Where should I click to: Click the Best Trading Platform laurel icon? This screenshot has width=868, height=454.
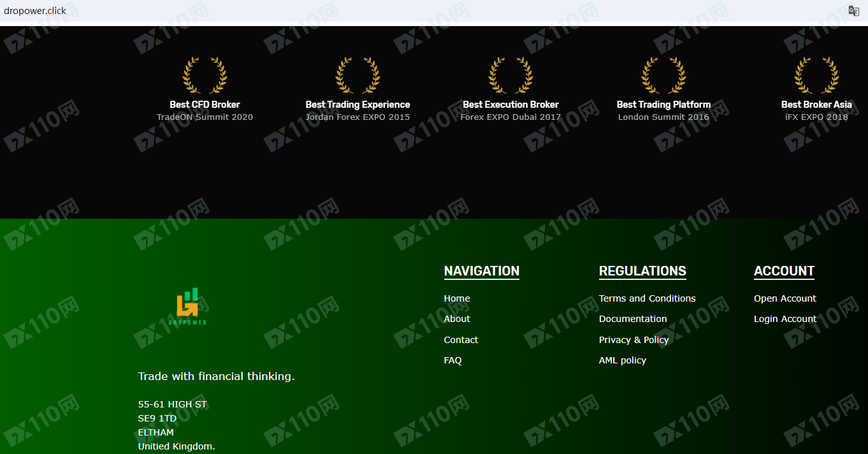pos(663,75)
